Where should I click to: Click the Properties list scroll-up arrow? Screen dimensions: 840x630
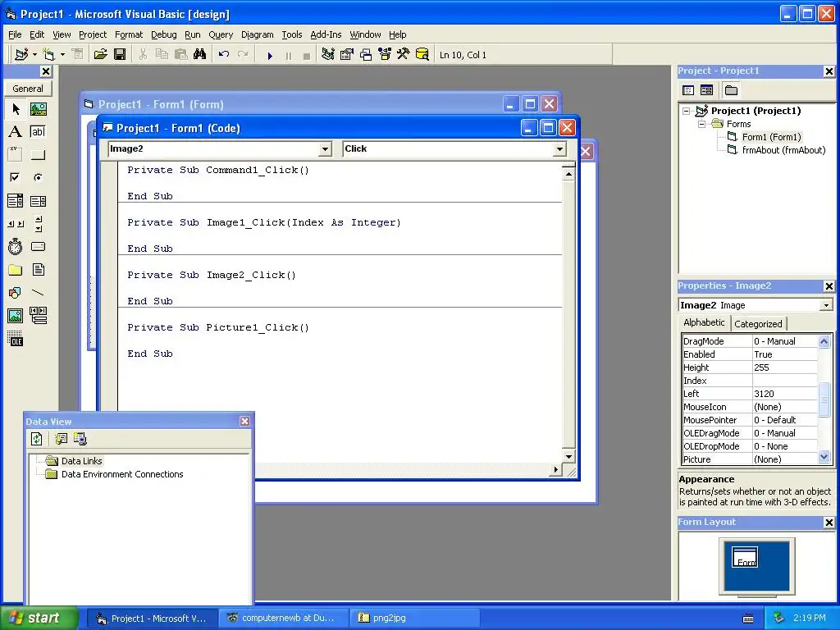(824, 341)
